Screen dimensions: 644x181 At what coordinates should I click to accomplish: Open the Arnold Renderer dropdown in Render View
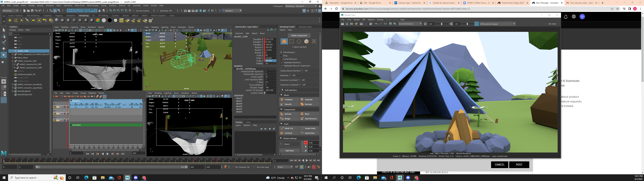click(x=420, y=24)
